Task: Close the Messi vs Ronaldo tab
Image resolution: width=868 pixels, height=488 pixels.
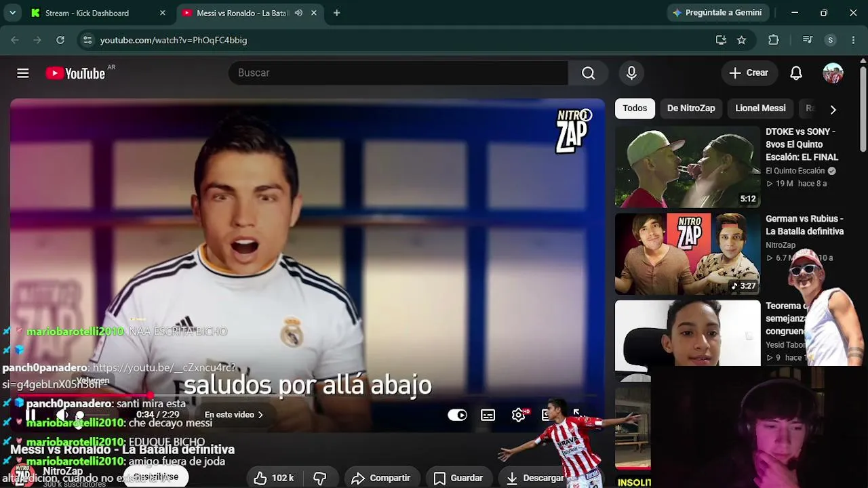Action: (313, 13)
